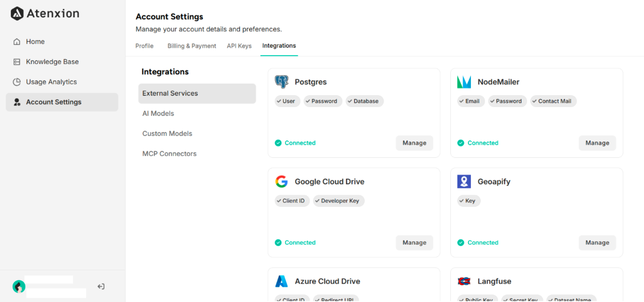Toggle the Key credential chip on Geoapify
Viewport: 644px width, 302px height.
pos(468,201)
